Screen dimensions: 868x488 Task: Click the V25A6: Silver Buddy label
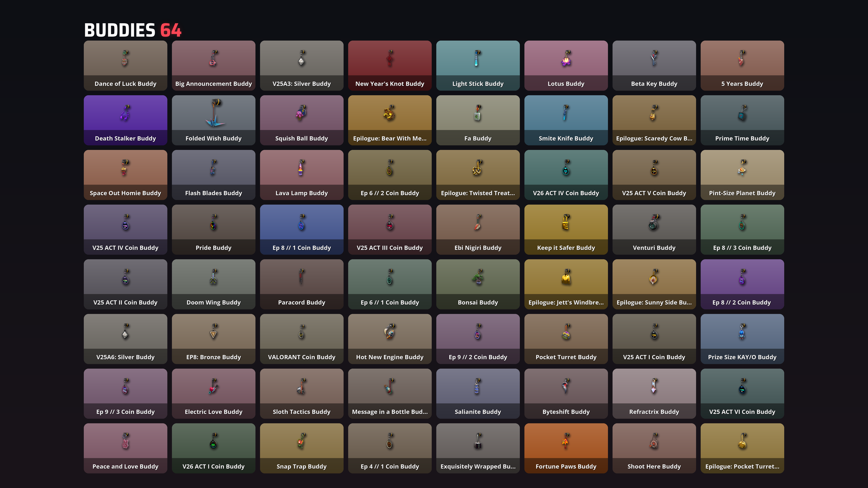(x=125, y=357)
